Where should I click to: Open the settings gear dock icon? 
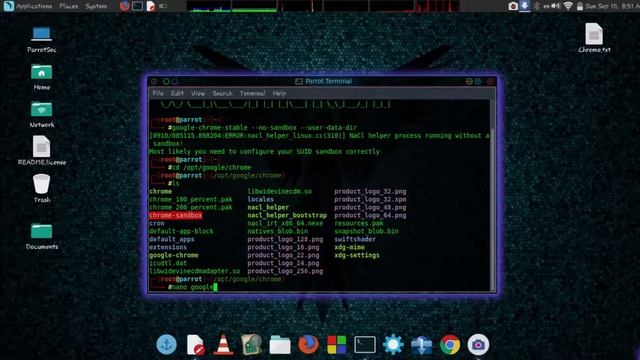393,344
